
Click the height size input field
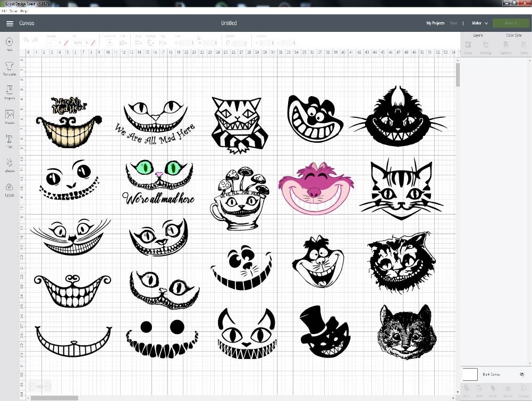(x=209, y=42)
